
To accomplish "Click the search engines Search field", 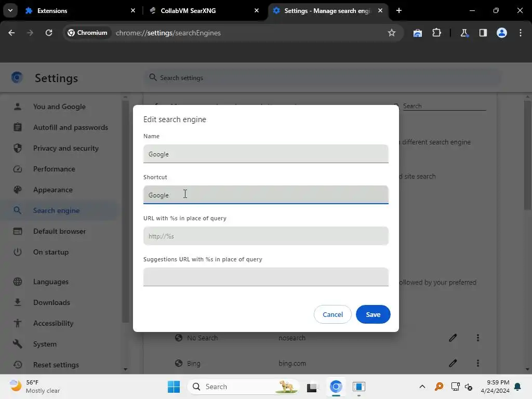I will (x=445, y=106).
